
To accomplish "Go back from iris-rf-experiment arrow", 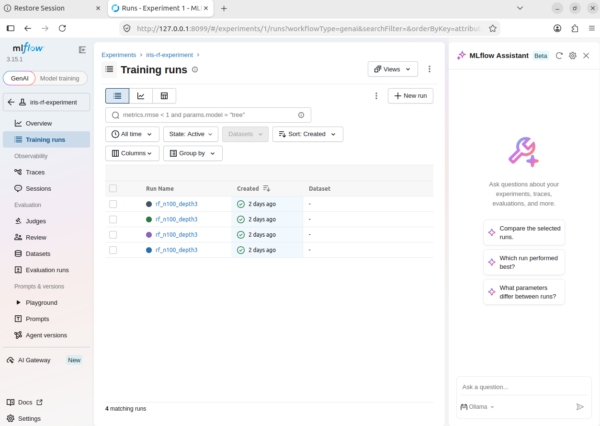I will [11, 102].
